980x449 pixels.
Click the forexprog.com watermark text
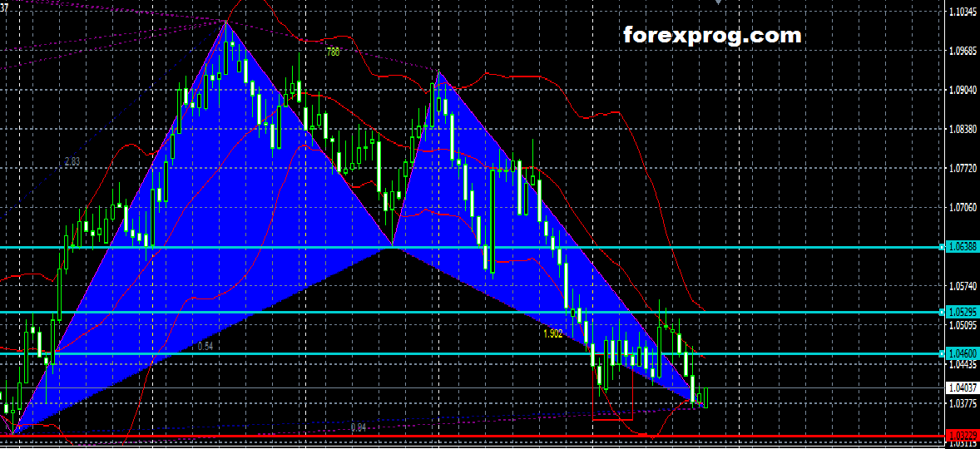click(x=712, y=36)
